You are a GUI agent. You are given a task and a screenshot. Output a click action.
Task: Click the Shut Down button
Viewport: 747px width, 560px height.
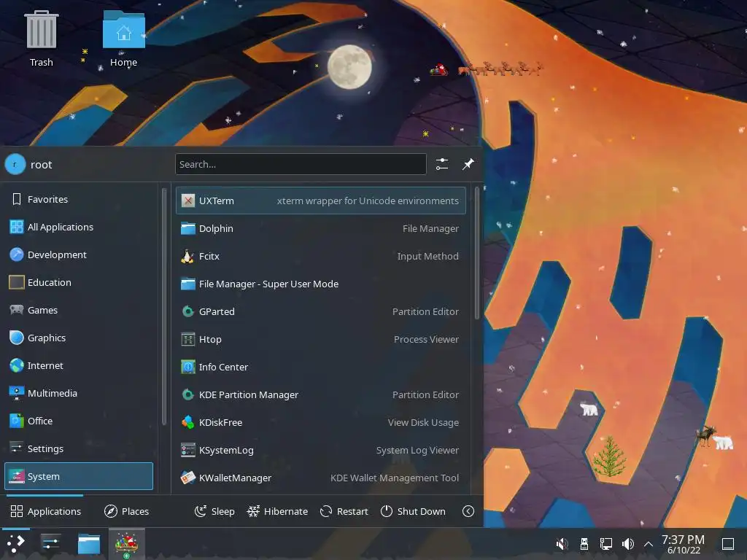tap(413, 511)
